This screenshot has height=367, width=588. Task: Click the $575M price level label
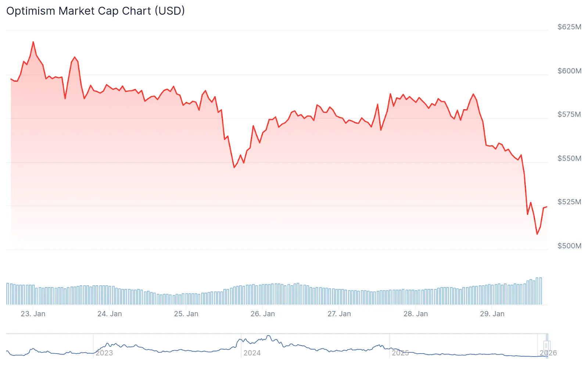(x=569, y=114)
